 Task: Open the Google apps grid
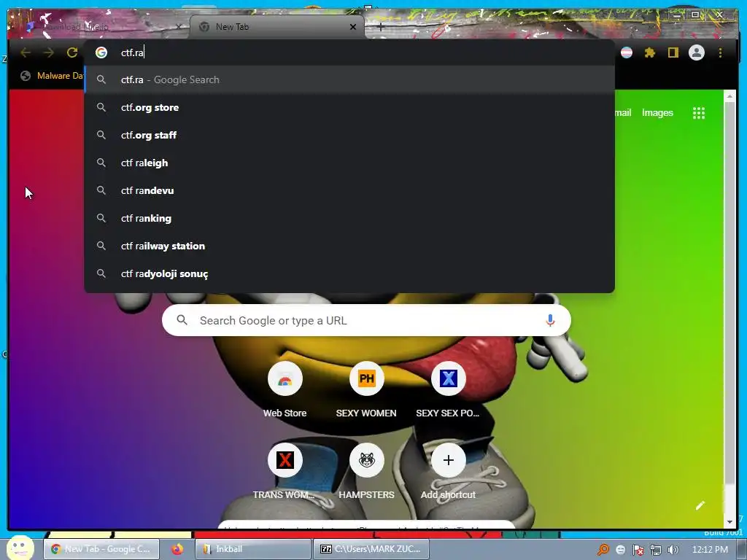click(x=698, y=113)
